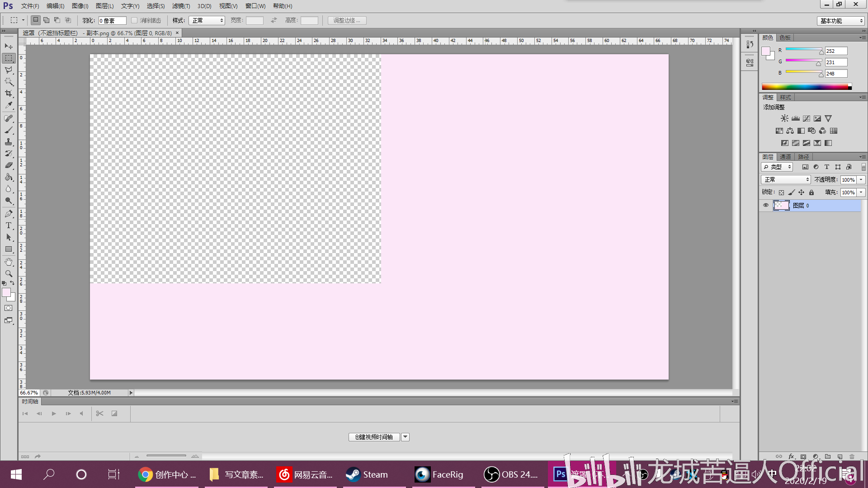Select the Eyedropper tool

pyautogui.click(x=9, y=105)
